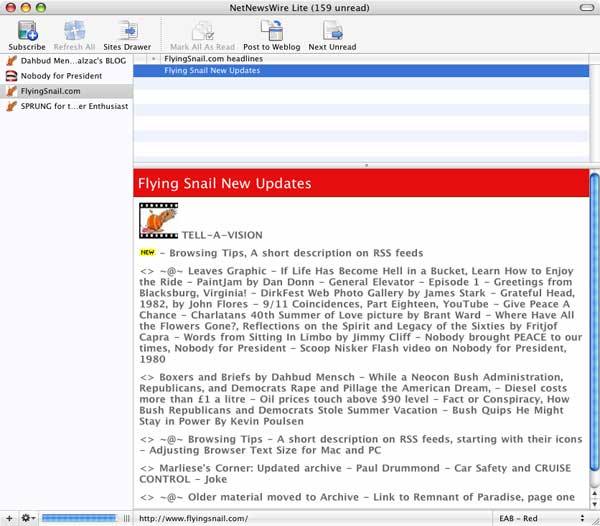Viewport: 600px width, 526px height.
Task: Click the FlyingSnail.com headlines column header
Action: [375, 59]
